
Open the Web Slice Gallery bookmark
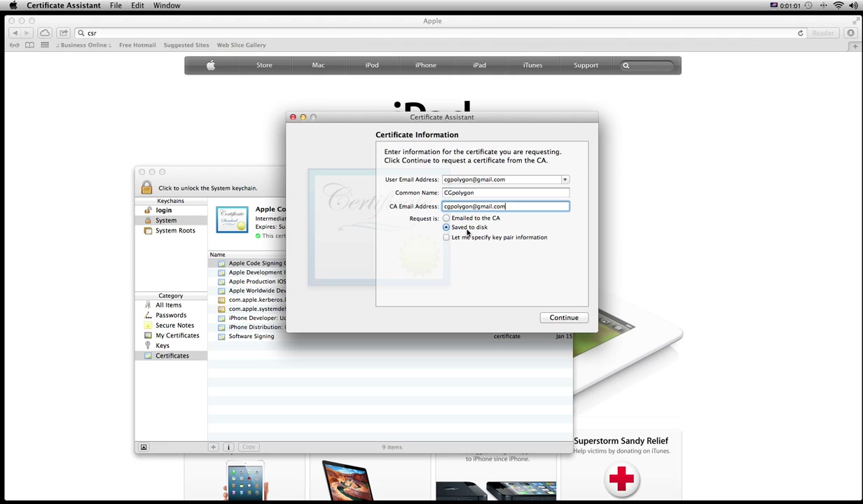(241, 45)
